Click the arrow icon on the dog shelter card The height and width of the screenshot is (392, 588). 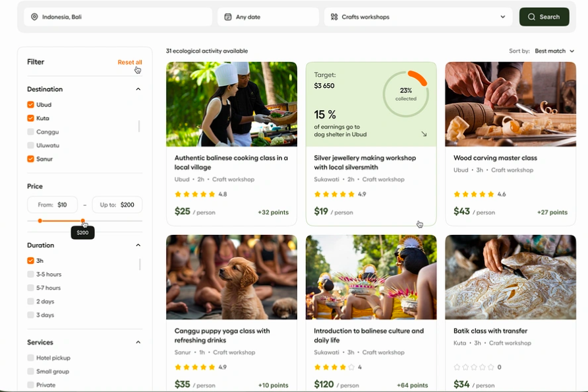[424, 134]
